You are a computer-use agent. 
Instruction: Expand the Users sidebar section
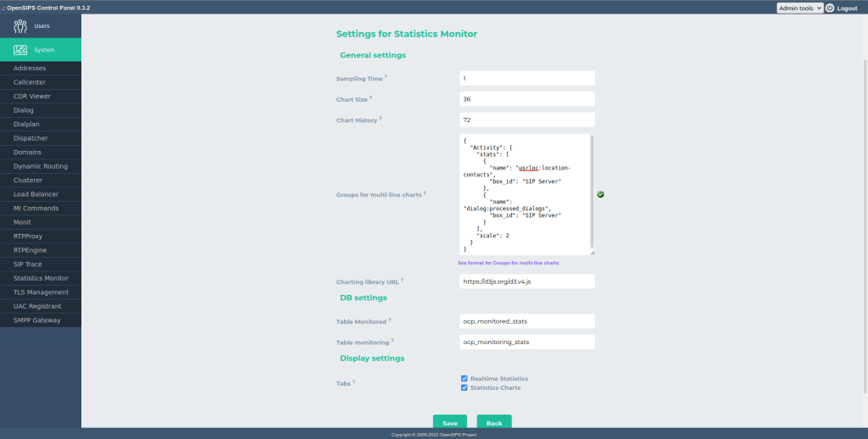[41, 25]
